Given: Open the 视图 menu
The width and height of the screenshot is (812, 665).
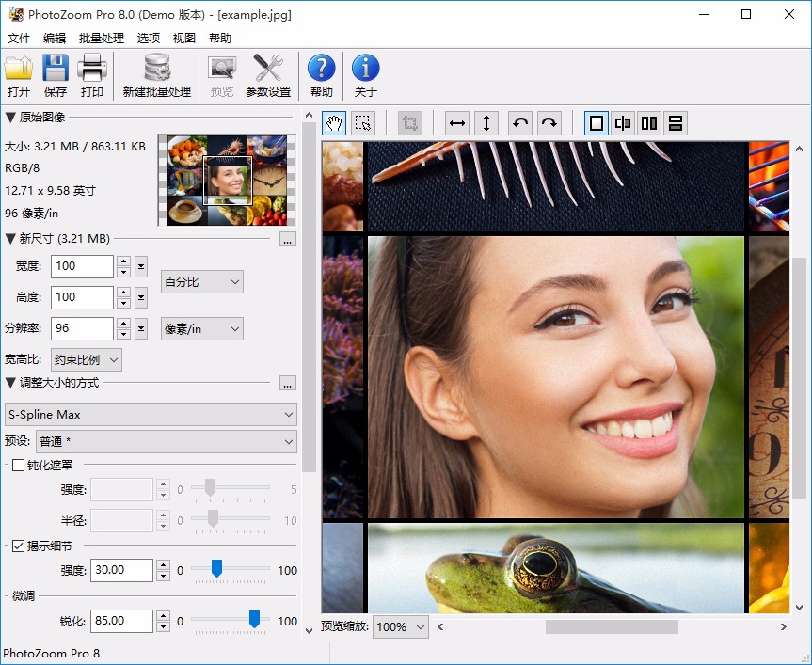Looking at the screenshot, I should (x=184, y=39).
